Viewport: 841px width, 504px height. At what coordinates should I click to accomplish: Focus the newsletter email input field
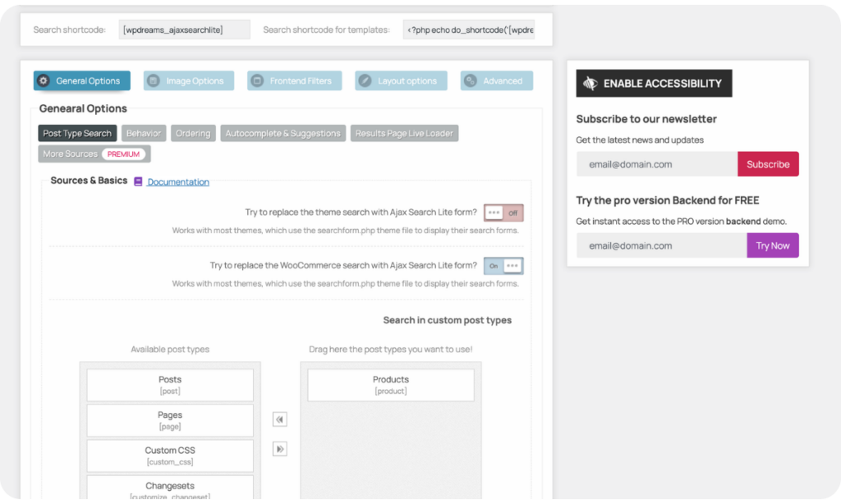(x=657, y=164)
